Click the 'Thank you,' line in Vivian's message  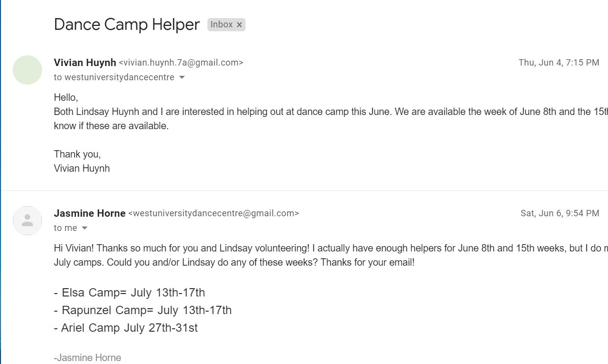click(x=77, y=154)
